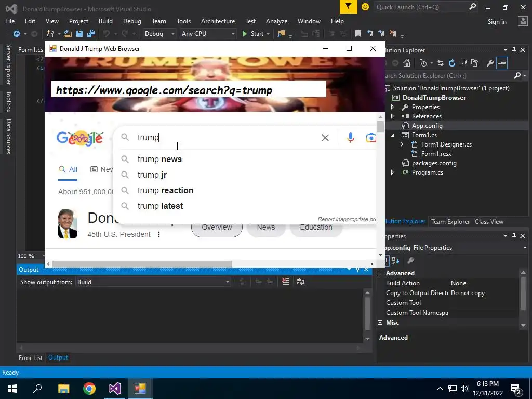Open Chrome from the taskbar
532x399 pixels.
click(x=89, y=389)
